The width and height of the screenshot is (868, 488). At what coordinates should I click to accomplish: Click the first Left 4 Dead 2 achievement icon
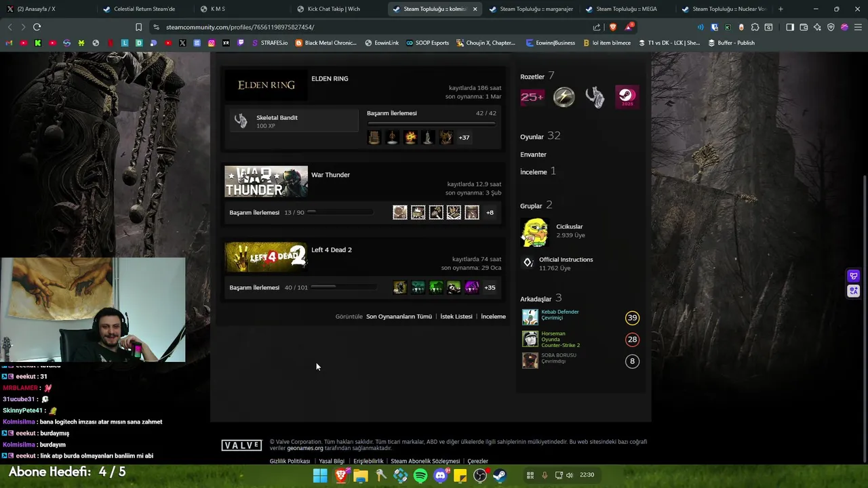click(x=400, y=287)
